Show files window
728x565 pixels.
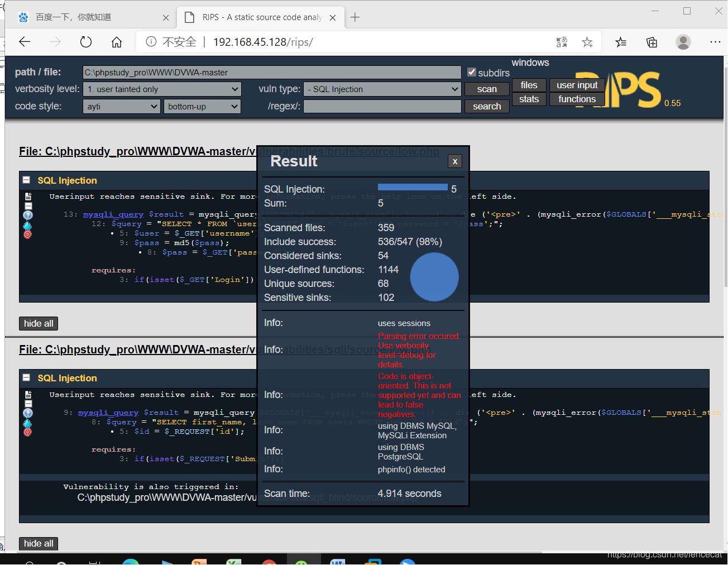point(529,85)
